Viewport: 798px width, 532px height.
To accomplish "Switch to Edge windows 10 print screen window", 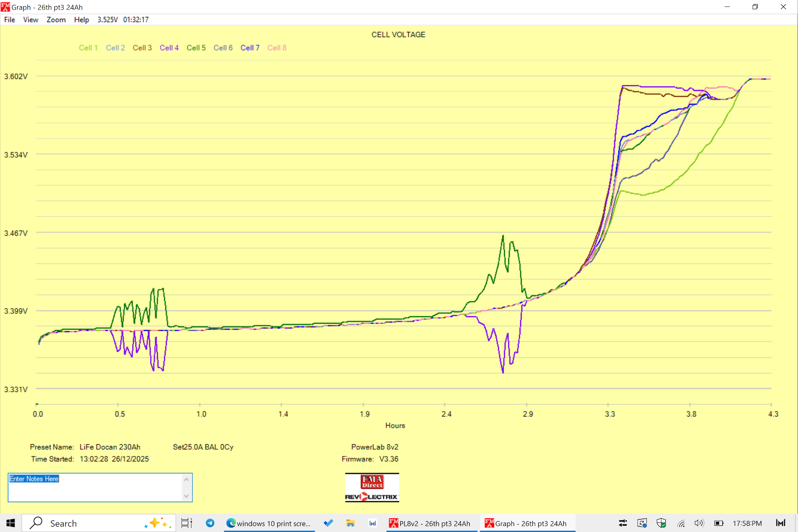I will point(269,523).
